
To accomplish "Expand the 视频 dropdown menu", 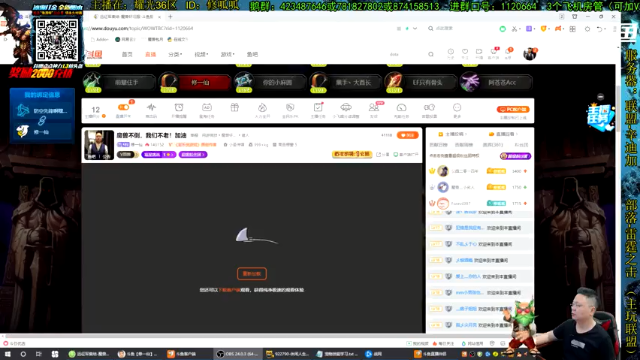I will [x=201, y=54].
